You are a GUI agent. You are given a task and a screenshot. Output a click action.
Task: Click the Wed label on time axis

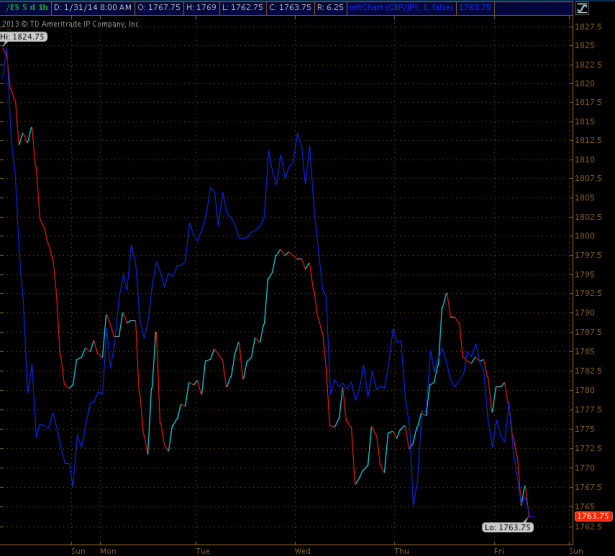(302, 551)
